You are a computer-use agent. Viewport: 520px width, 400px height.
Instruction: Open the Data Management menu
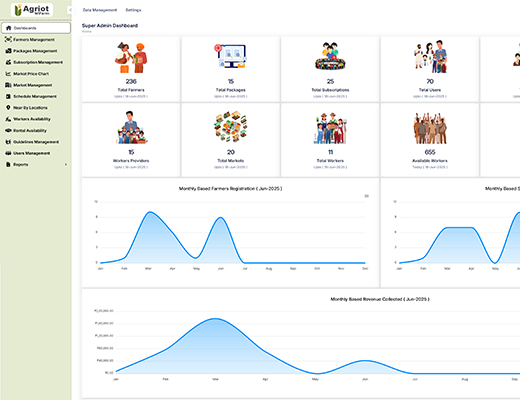click(x=100, y=10)
